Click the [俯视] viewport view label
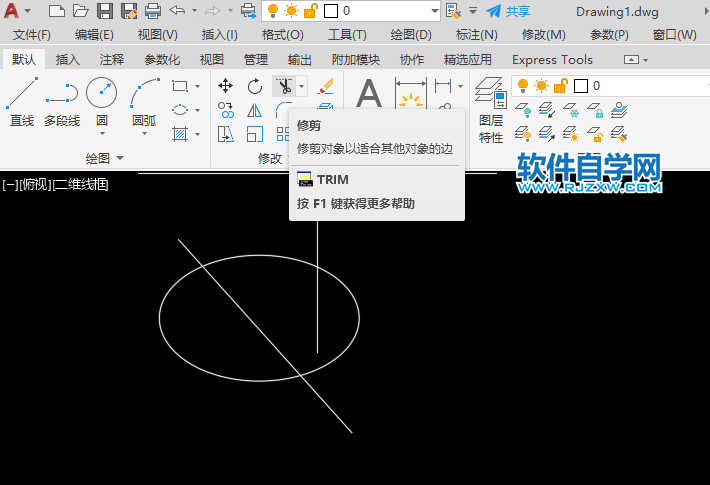This screenshot has width=710, height=485. click(35, 184)
